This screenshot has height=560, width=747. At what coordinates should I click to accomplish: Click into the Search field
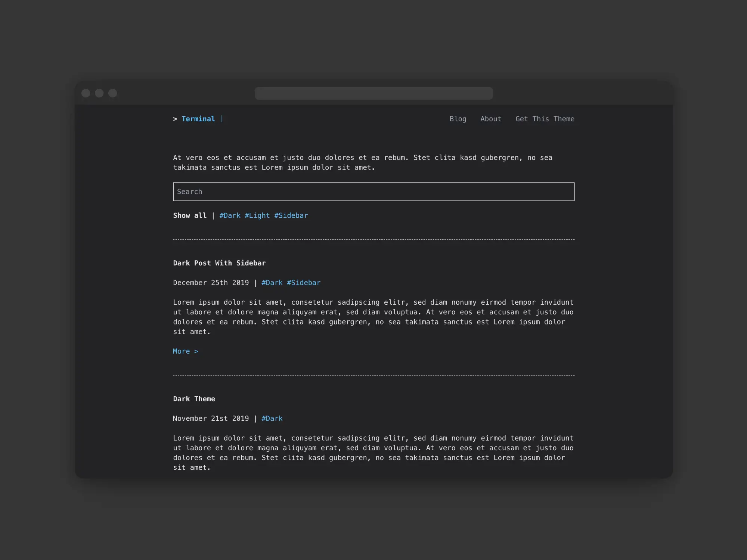coord(373,192)
